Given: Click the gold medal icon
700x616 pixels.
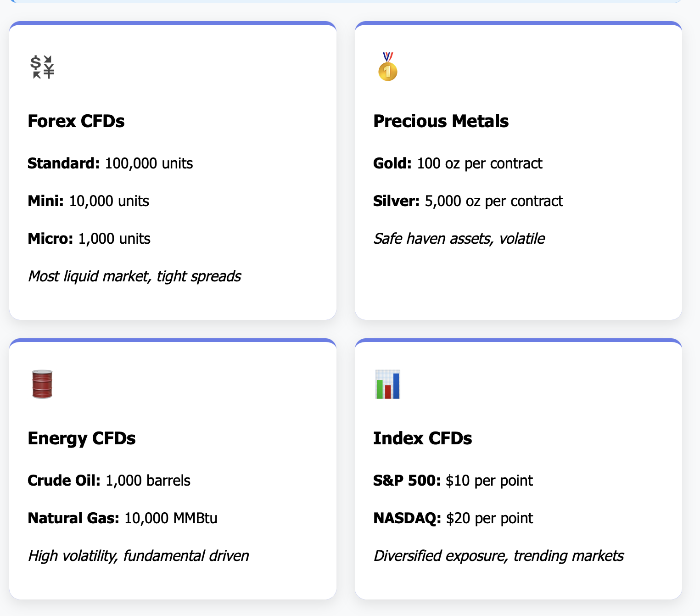Looking at the screenshot, I should click(x=388, y=67).
